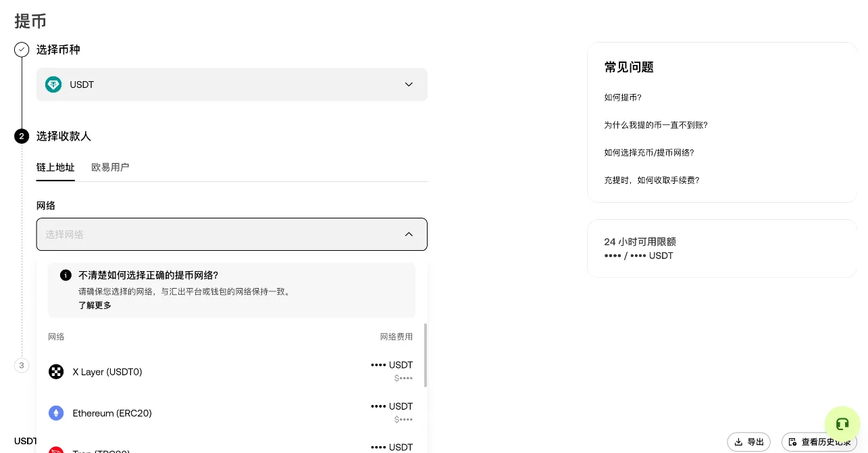Image resolution: width=868 pixels, height=453 pixels.
Task: Click the 网络费用 column header
Action: tap(396, 337)
